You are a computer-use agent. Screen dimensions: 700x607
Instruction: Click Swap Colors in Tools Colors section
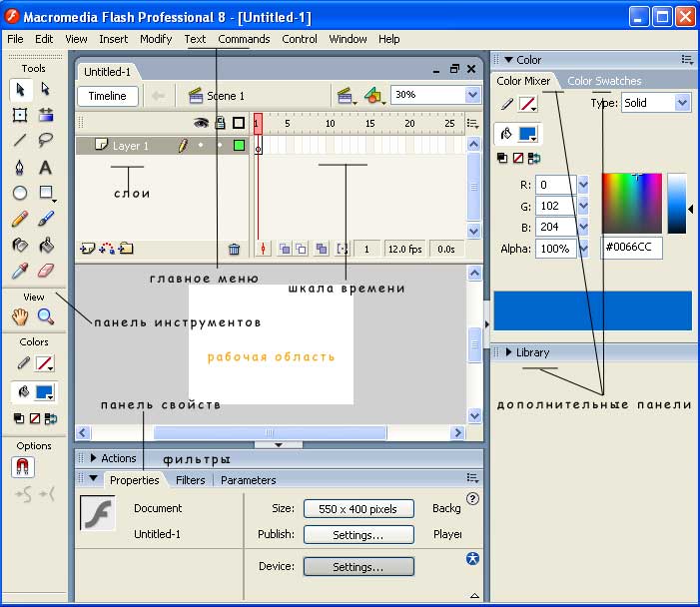(x=51, y=418)
